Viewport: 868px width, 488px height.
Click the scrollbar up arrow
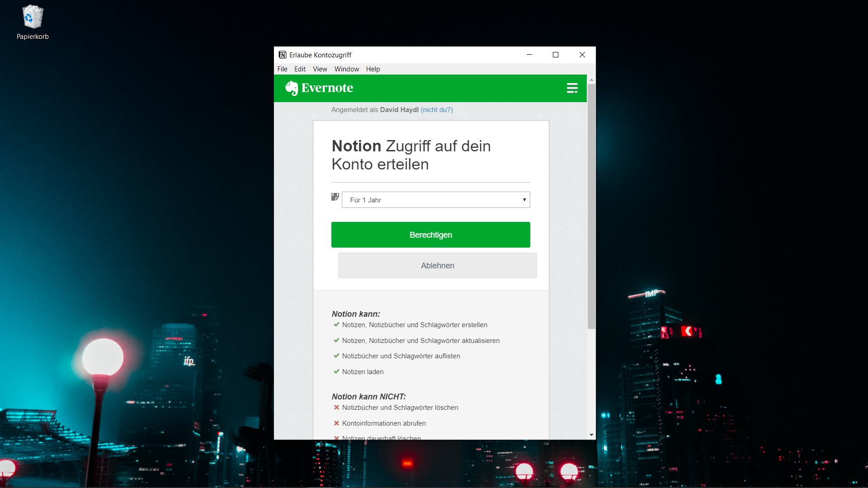point(591,80)
